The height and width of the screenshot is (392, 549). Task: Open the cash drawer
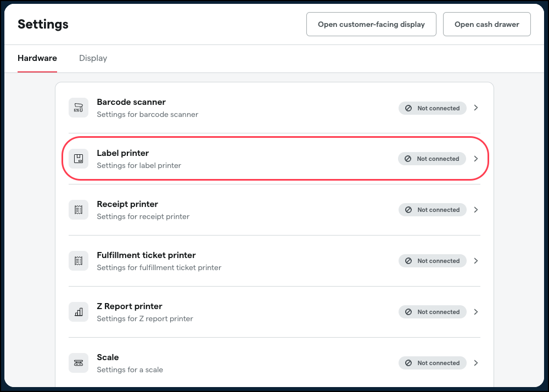[x=486, y=24]
